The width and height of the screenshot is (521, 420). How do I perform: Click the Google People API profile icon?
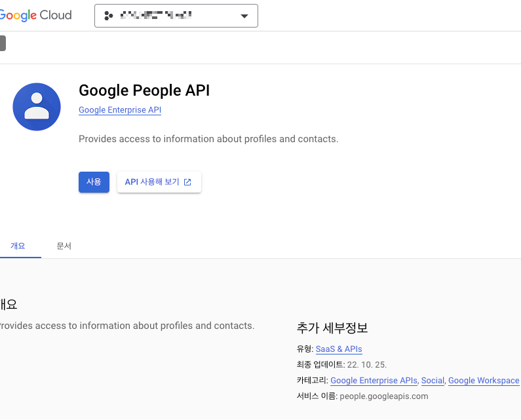[x=37, y=107]
